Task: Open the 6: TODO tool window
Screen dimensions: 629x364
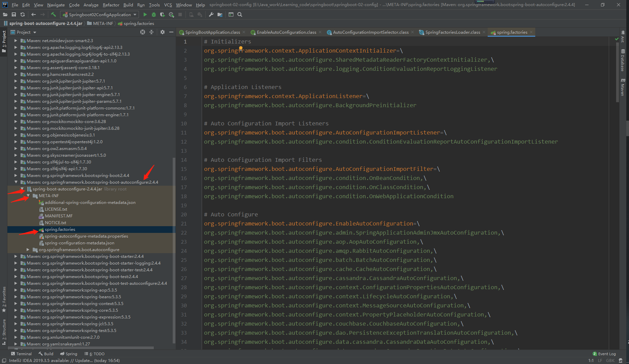Action: tap(94, 354)
